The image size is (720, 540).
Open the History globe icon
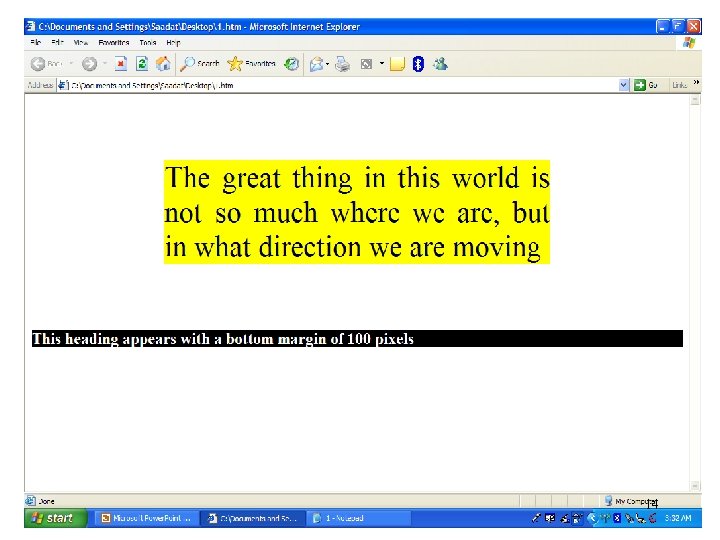coord(291,64)
